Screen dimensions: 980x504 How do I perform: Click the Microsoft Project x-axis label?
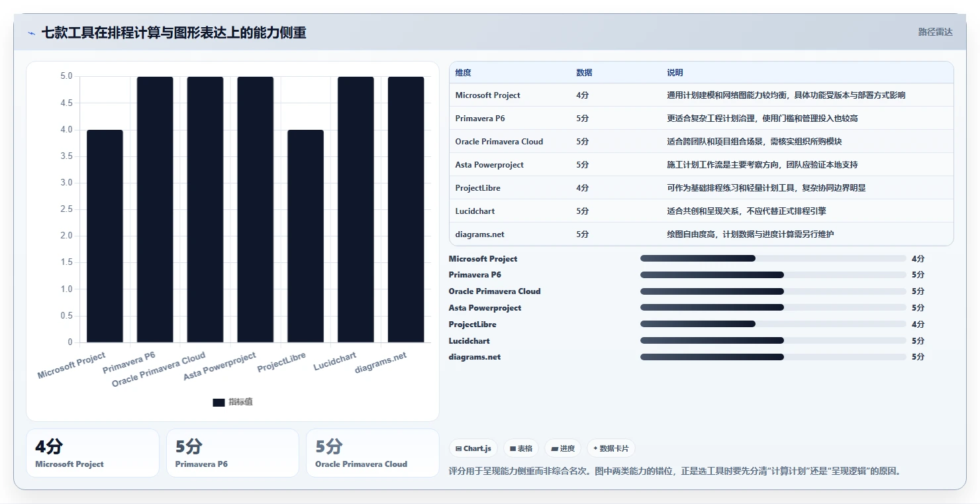(72, 366)
